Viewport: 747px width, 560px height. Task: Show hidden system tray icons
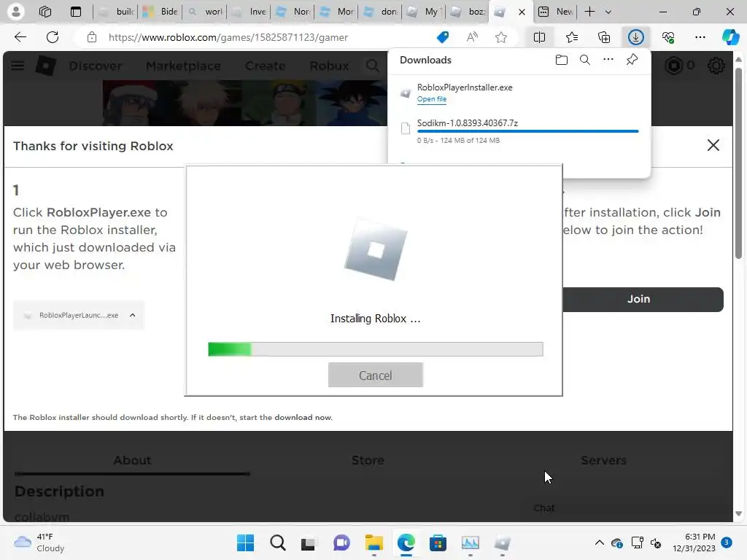pos(600,542)
